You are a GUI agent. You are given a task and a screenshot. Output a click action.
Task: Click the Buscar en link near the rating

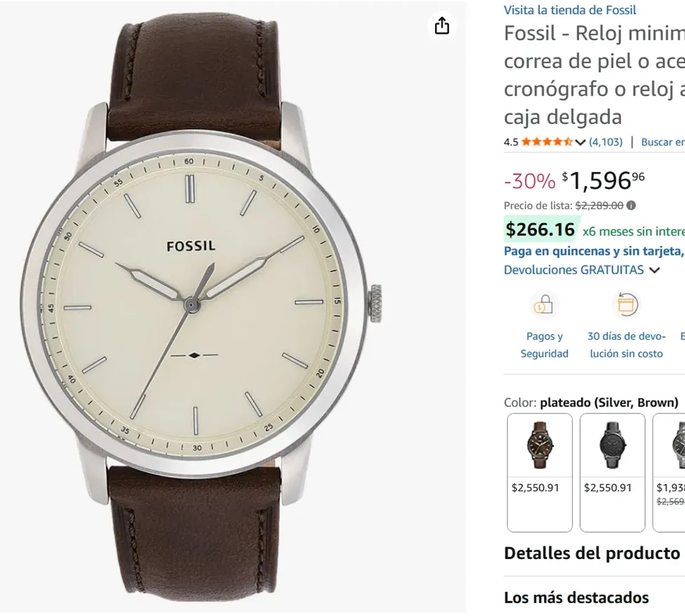tap(663, 142)
